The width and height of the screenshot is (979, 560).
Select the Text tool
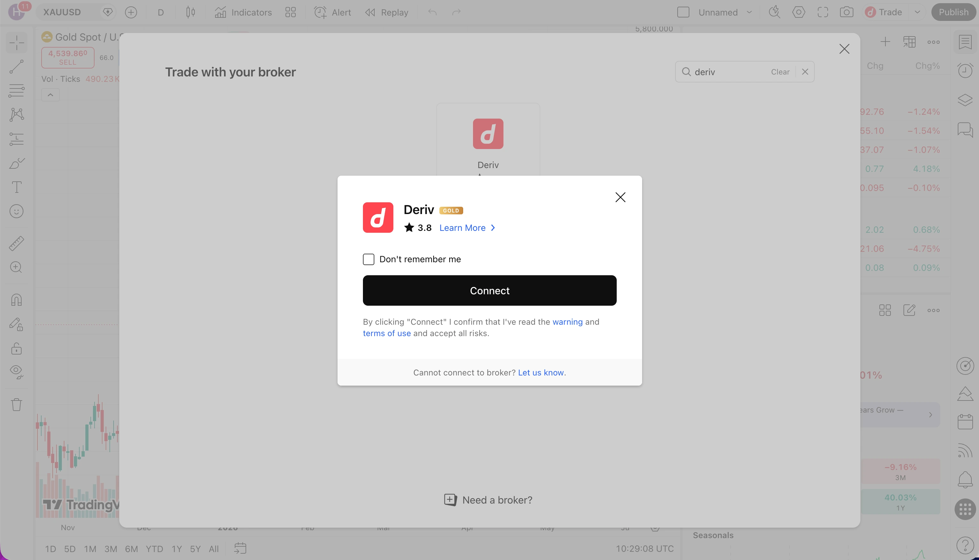pos(16,187)
